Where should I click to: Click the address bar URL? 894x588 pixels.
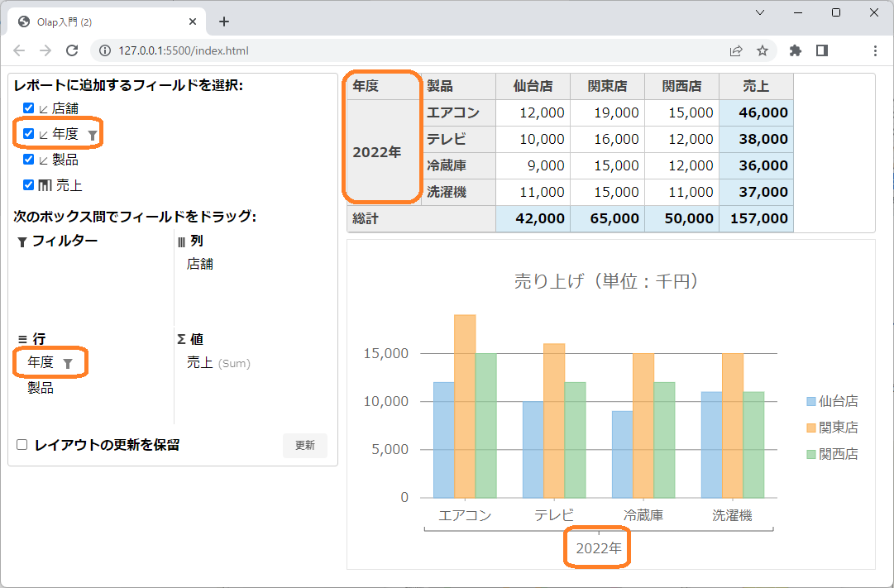pyautogui.click(x=184, y=50)
